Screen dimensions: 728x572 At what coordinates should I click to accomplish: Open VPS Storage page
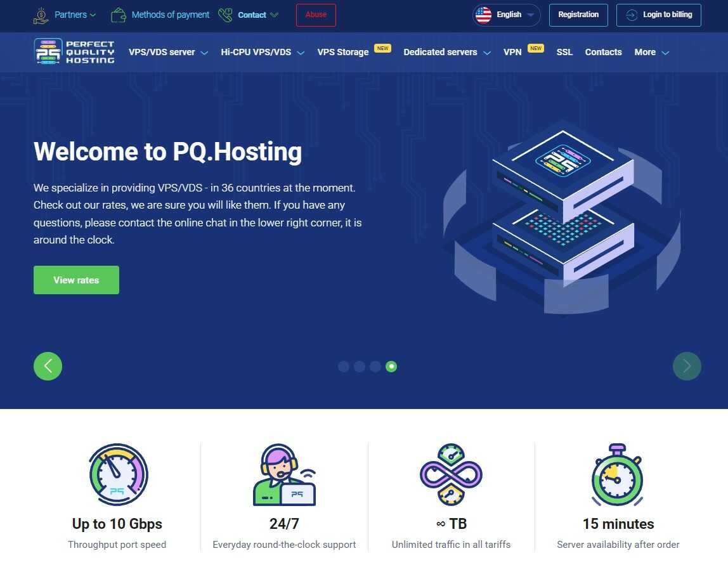[x=343, y=52]
